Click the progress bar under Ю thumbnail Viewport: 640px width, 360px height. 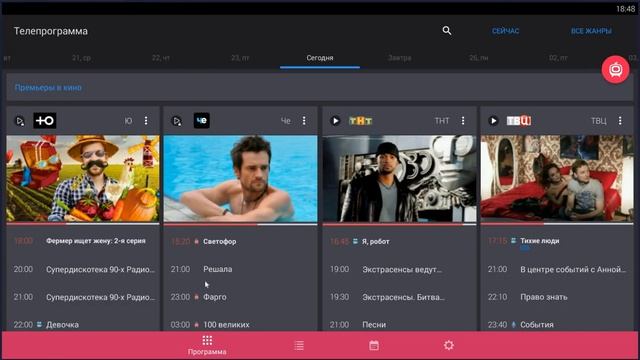(x=83, y=224)
